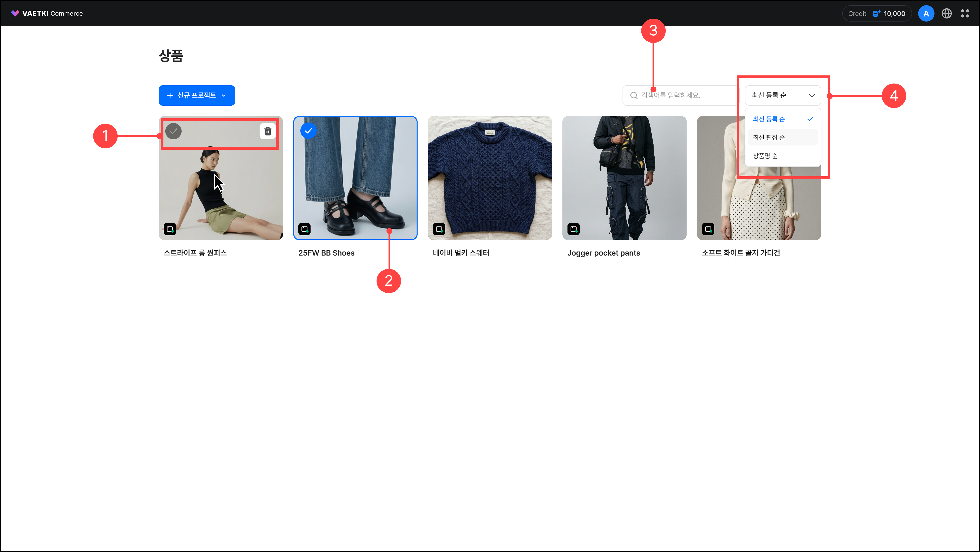Open the four-dot apps menu

click(x=965, y=13)
